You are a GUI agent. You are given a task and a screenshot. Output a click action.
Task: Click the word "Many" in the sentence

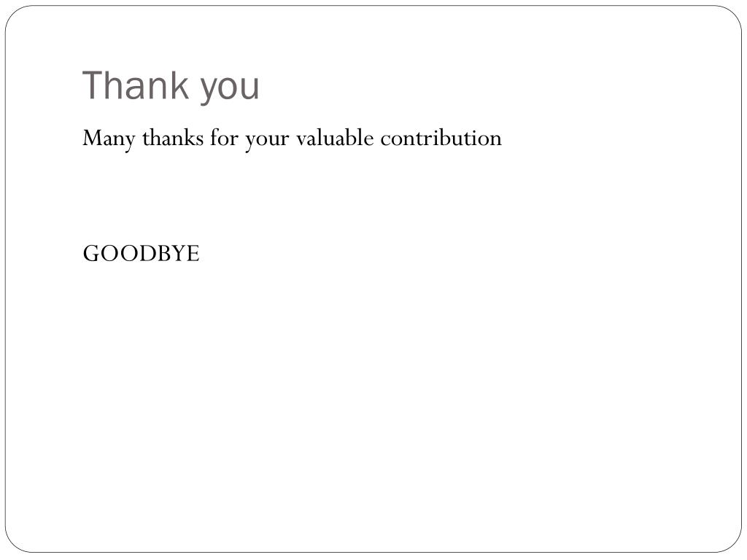click(109, 139)
